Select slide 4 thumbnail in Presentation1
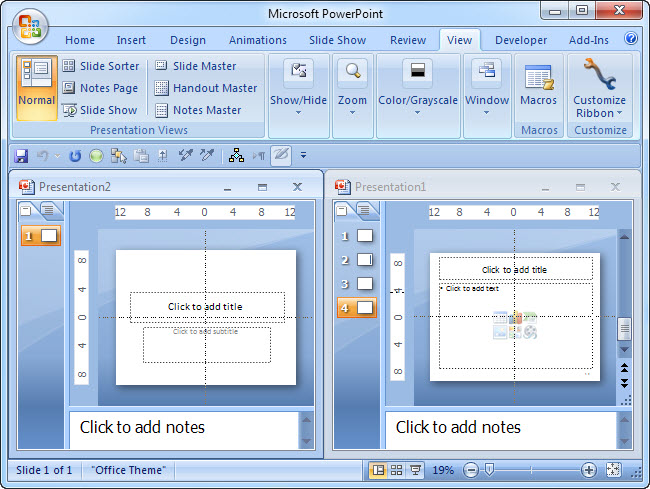 click(x=357, y=308)
